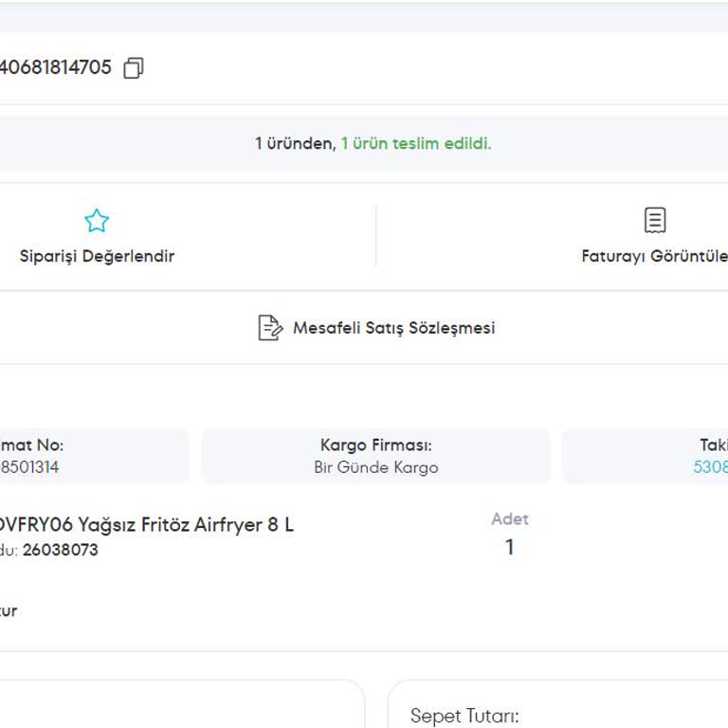Click the Kargo Firması heading
The image size is (728, 728).
376,445
